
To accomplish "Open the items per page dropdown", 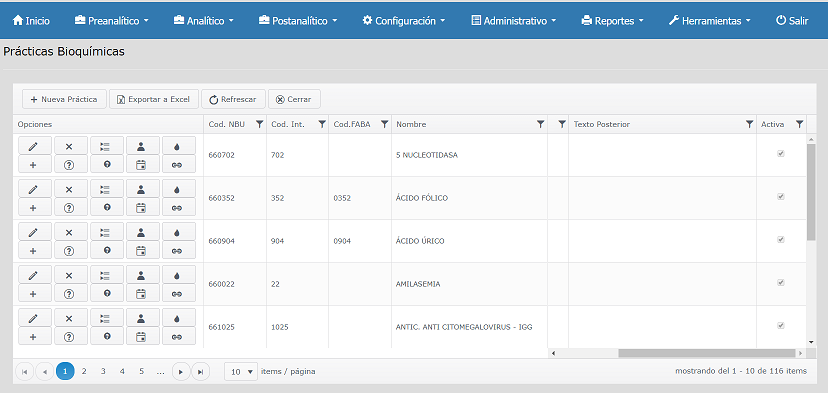I will tap(241, 372).
